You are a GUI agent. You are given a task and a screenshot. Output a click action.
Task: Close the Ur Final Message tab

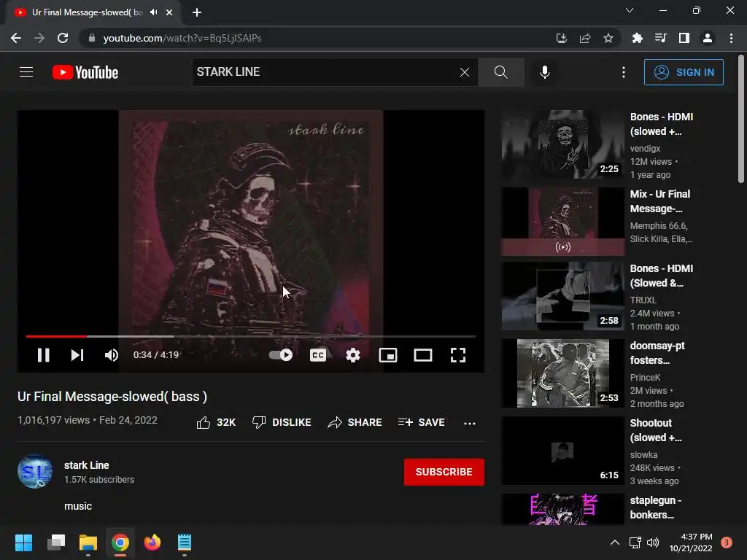coord(169,12)
